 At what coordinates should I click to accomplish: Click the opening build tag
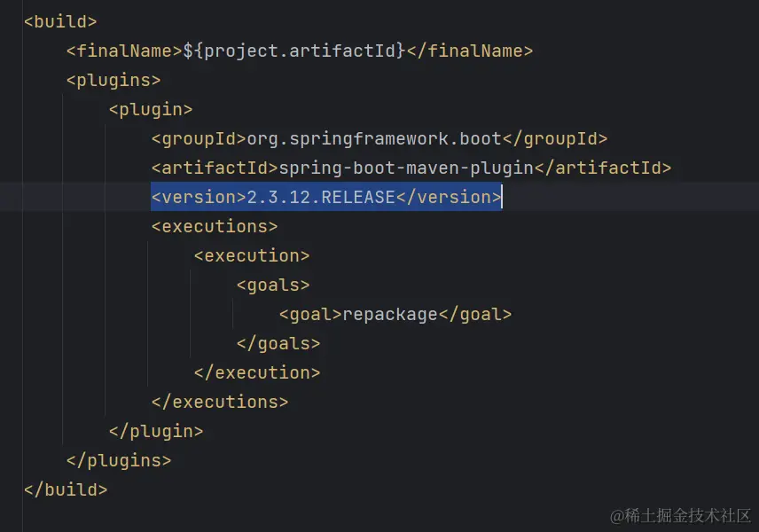(59, 21)
